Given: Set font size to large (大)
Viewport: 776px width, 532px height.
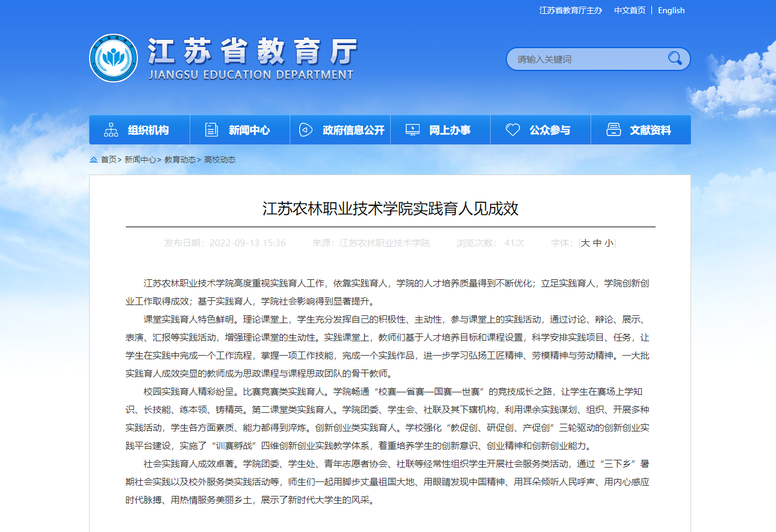Looking at the screenshot, I should [x=585, y=243].
